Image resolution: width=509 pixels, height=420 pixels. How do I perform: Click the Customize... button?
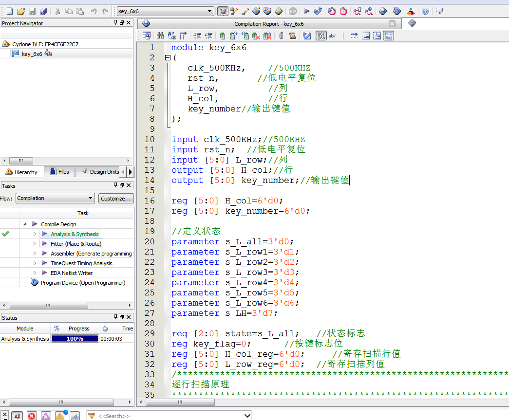coord(116,198)
